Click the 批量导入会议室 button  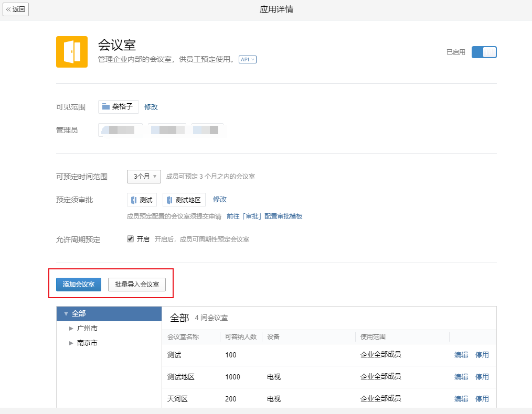(x=137, y=284)
